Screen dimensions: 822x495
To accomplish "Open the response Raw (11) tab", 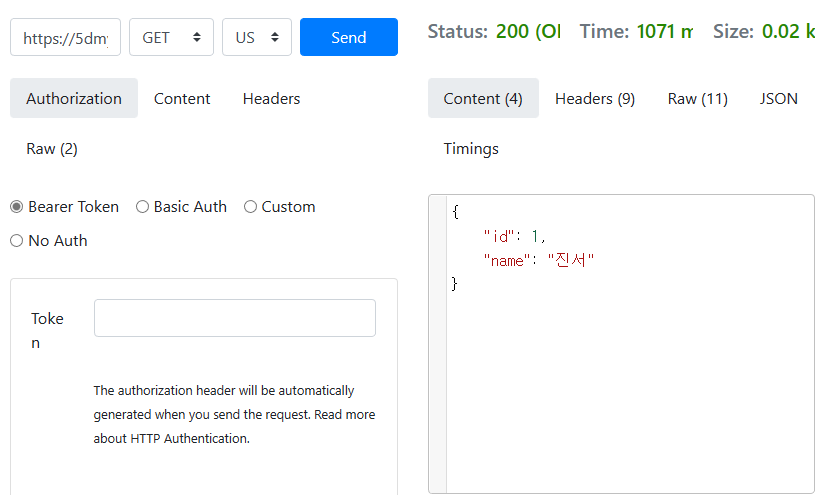I will (697, 98).
